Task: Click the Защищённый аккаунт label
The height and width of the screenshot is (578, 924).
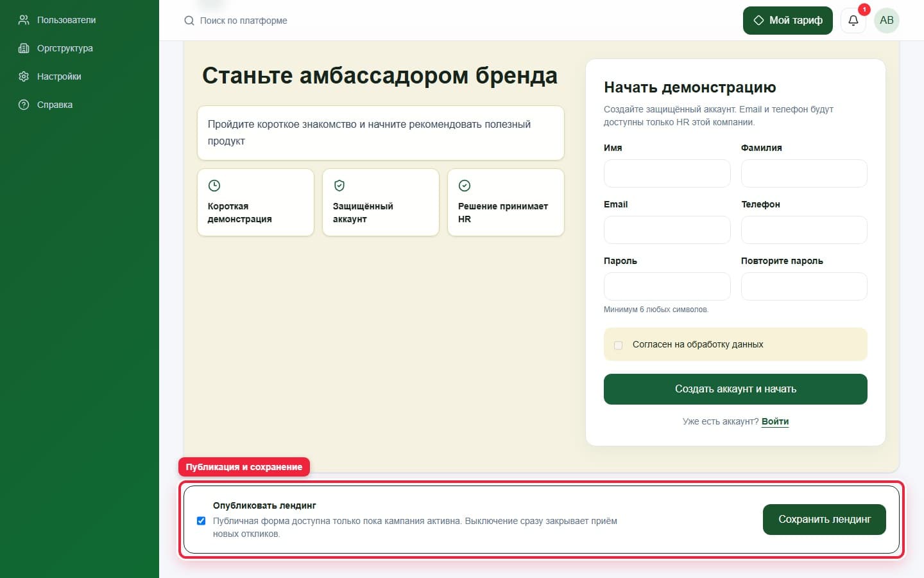Action: pyautogui.click(x=363, y=213)
